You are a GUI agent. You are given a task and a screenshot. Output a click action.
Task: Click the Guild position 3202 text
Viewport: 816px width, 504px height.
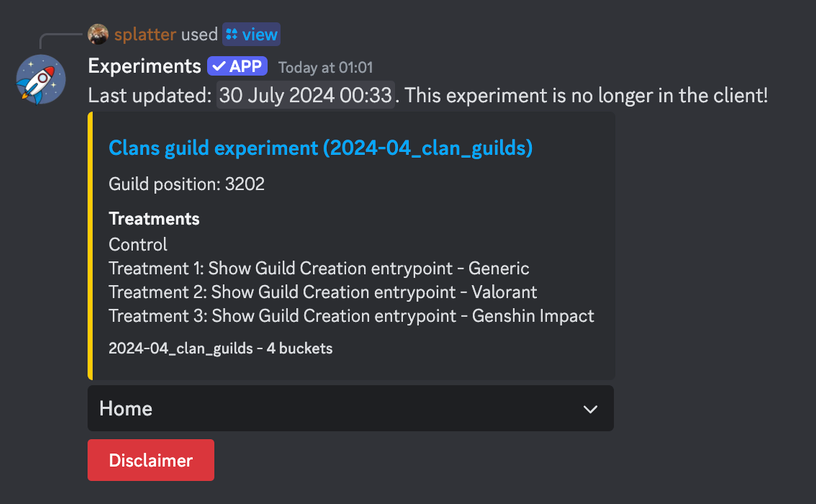point(186,184)
